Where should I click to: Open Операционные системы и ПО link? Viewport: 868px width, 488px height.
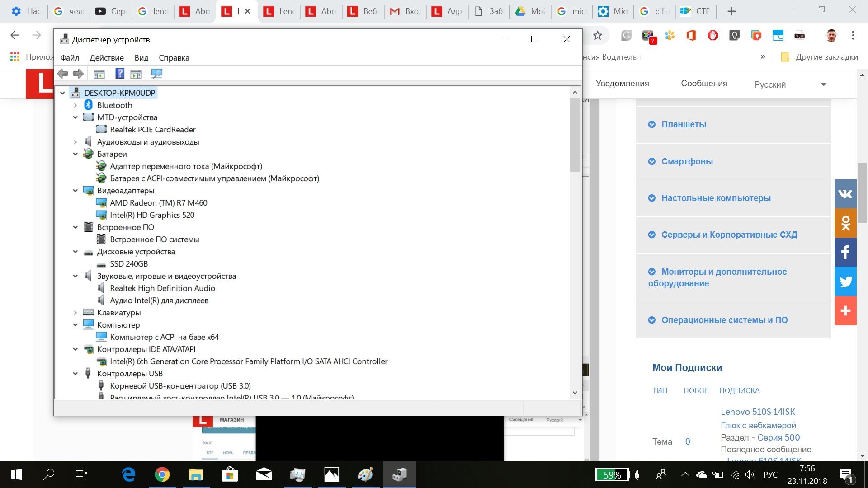click(724, 320)
